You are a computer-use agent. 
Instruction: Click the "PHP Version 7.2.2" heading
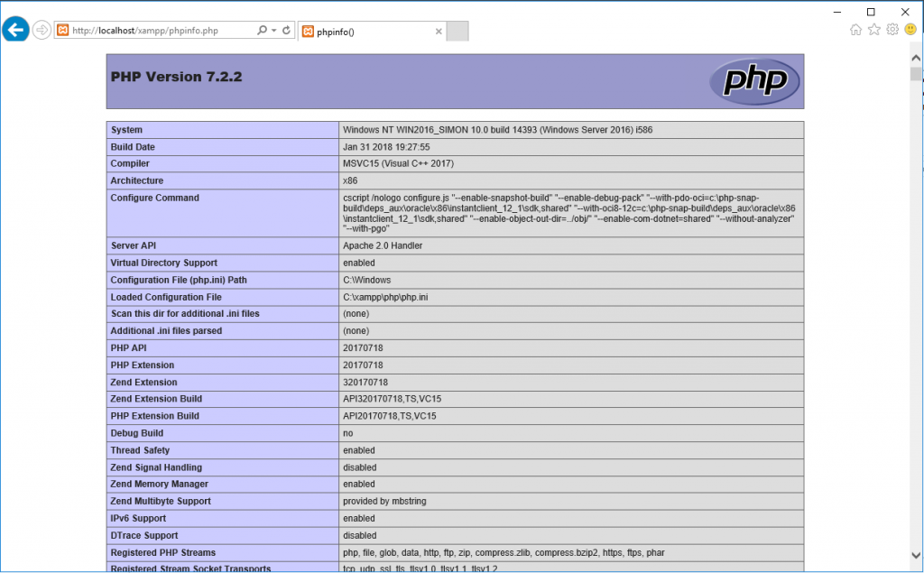coord(176,77)
